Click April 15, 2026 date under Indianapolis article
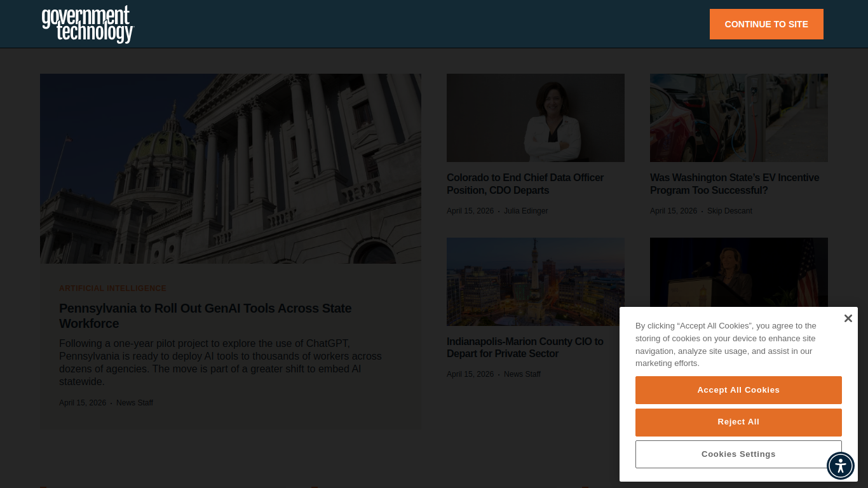The height and width of the screenshot is (488, 868). point(470,374)
